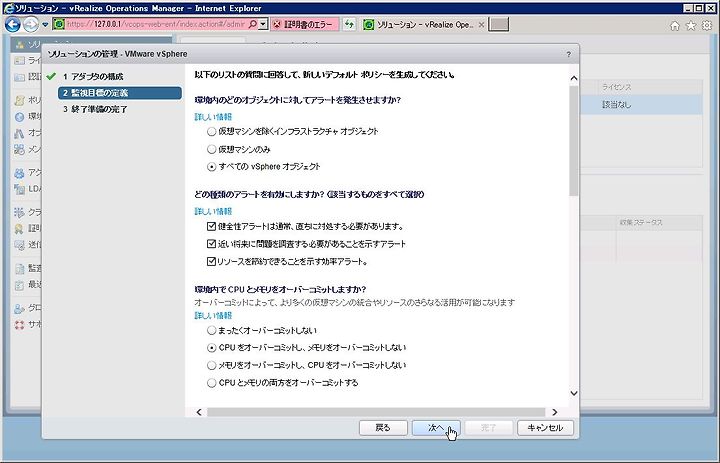Select CPU とメモリの両方をオーバーコミットする radio
720x463 pixels.
click(211, 383)
